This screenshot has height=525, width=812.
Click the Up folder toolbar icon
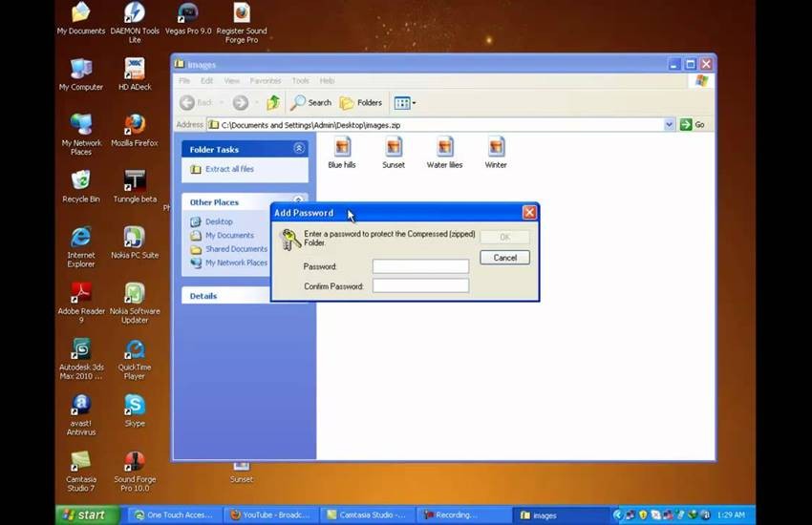click(x=273, y=103)
